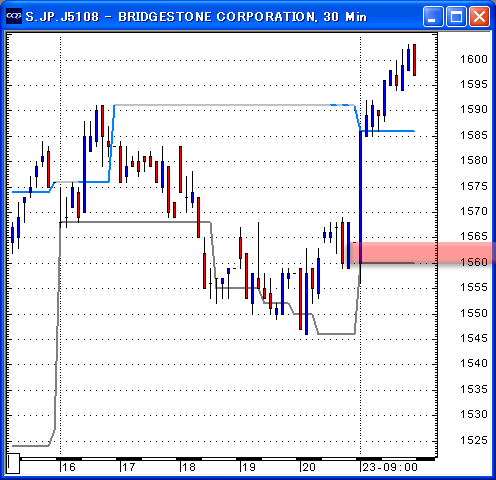Maximize the Bridgestone chart window
Viewport: 496px width, 480px height.
tap(456, 16)
